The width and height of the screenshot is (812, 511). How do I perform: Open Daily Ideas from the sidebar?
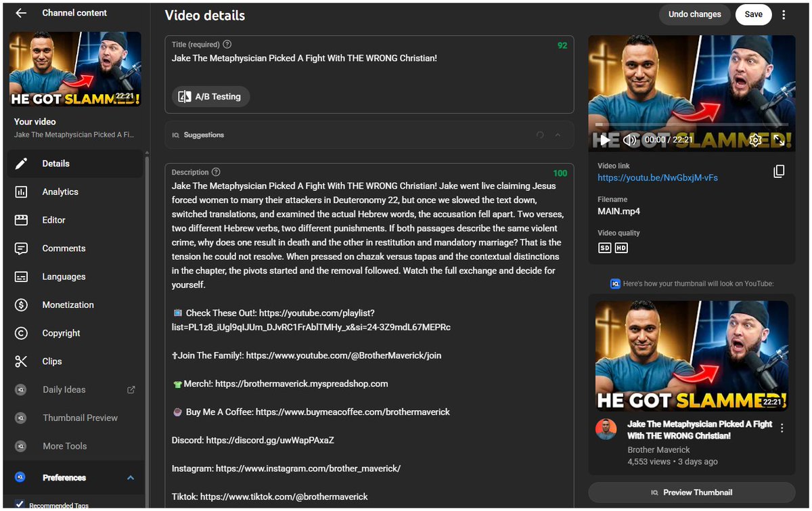click(66, 389)
